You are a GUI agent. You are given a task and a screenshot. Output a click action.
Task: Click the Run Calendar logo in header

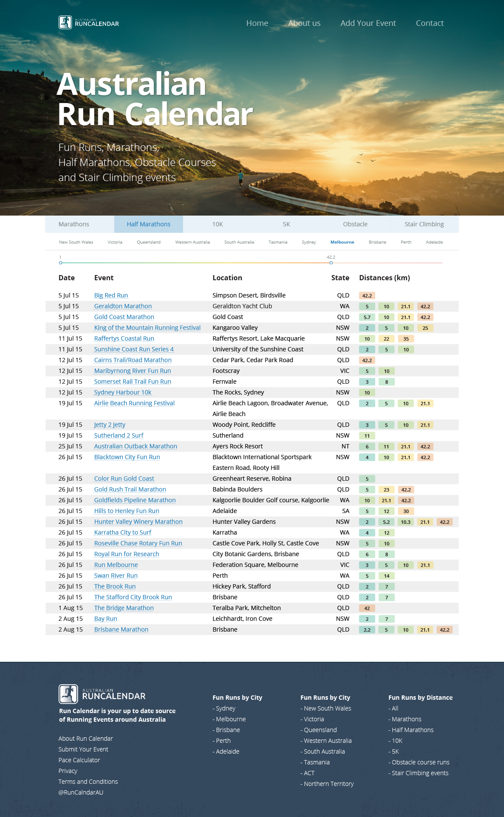[x=89, y=22]
